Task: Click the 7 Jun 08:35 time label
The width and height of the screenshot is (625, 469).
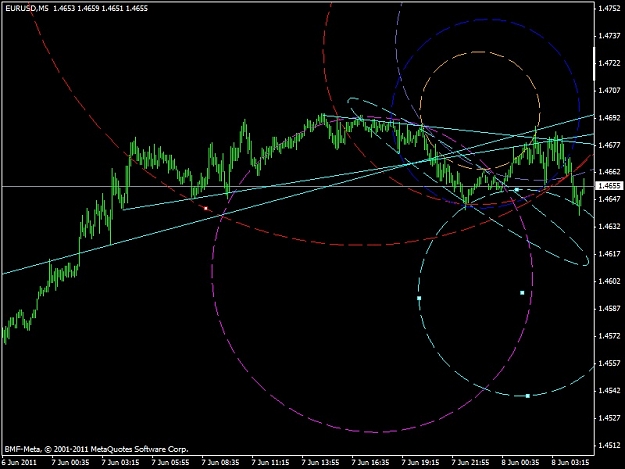Action: 220,463
